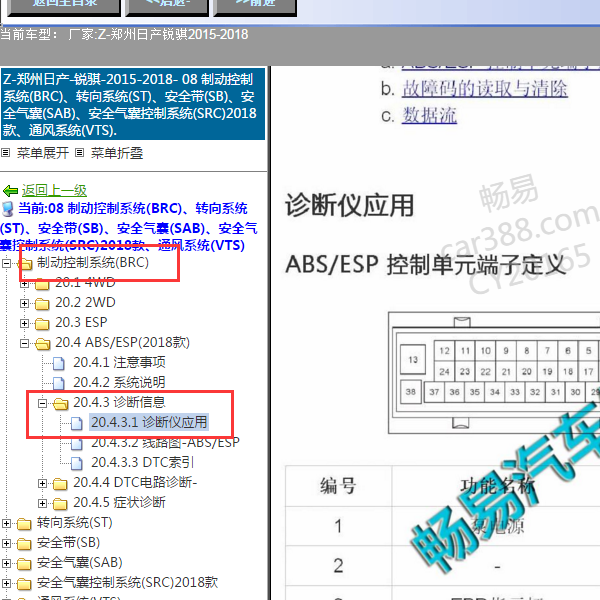Collapse the 20.4.3 诊断信息 node
Viewport: 600px width, 600px height.
click(x=42, y=403)
